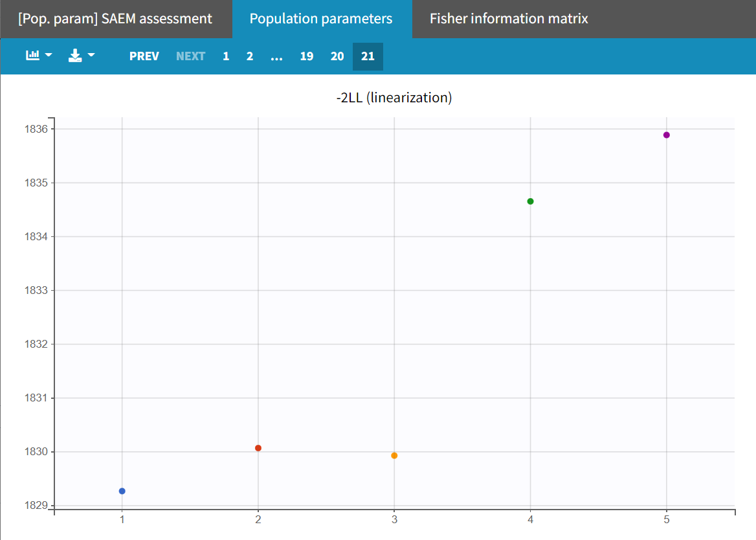Switch to the SAEM assessment tab
Viewport: 756px width, 540px height.
tap(115, 19)
